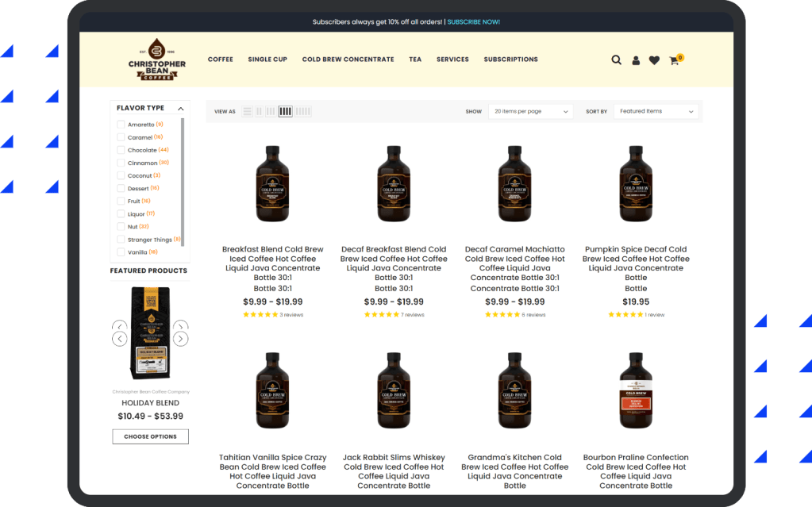Viewport: 812px width, 507px height.
Task: Open the wishlist heart icon
Action: [x=654, y=60]
